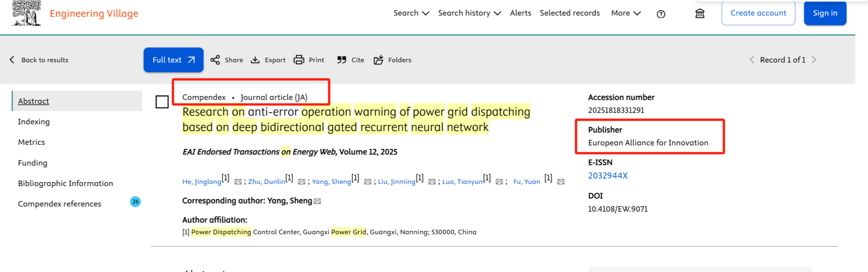Click the Export download icon

point(255,60)
